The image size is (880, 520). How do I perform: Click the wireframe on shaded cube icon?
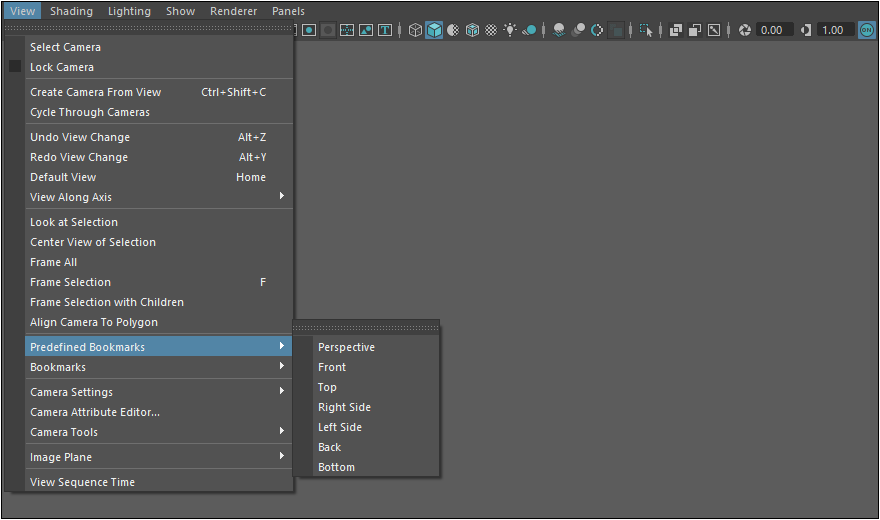coord(472,30)
